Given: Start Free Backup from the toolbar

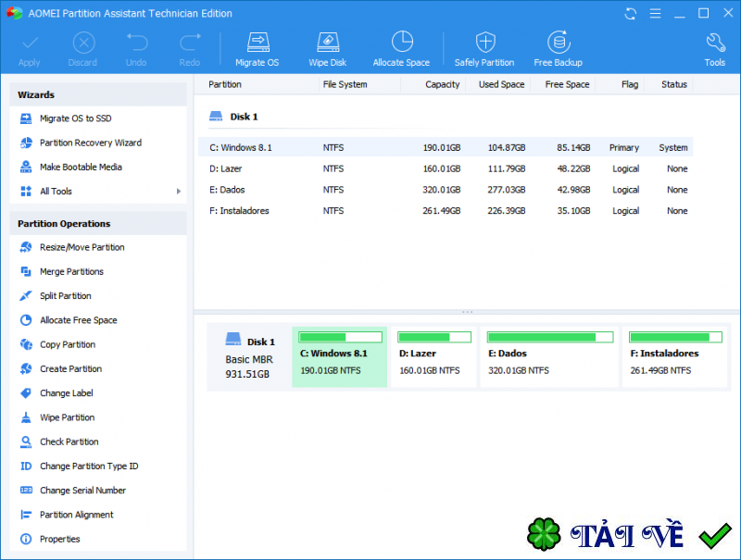Looking at the screenshot, I should tap(558, 48).
